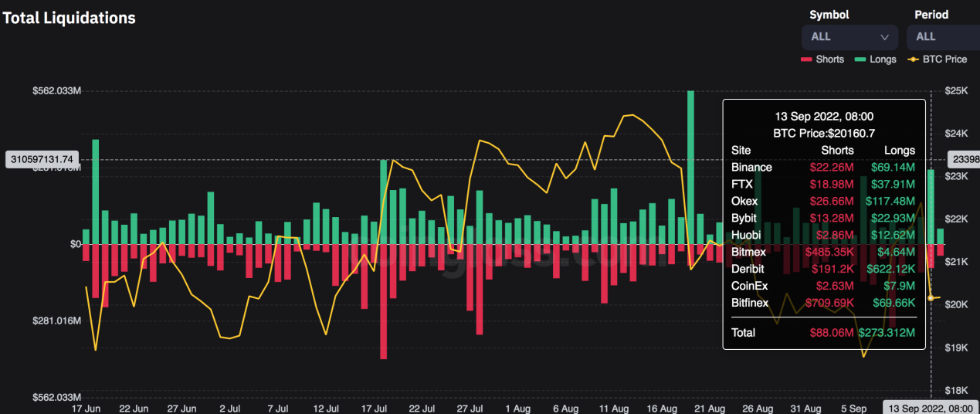Click the Deribit row in tooltip
The width and height of the screenshot is (980, 414).
tap(823, 269)
